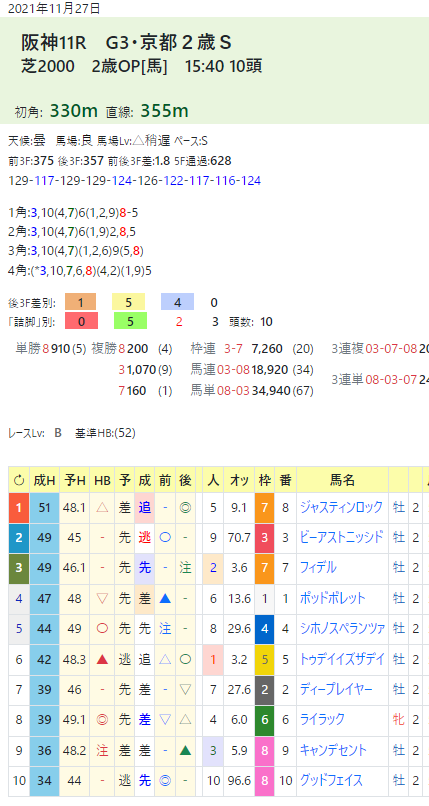
Task: Open horse トゥデイイズザデイ link
Action: 342,658
